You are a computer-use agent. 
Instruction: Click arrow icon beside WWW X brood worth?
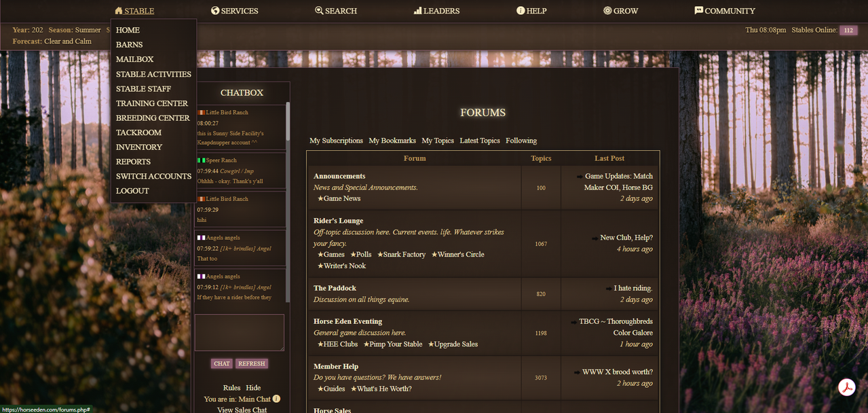pos(577,372)
